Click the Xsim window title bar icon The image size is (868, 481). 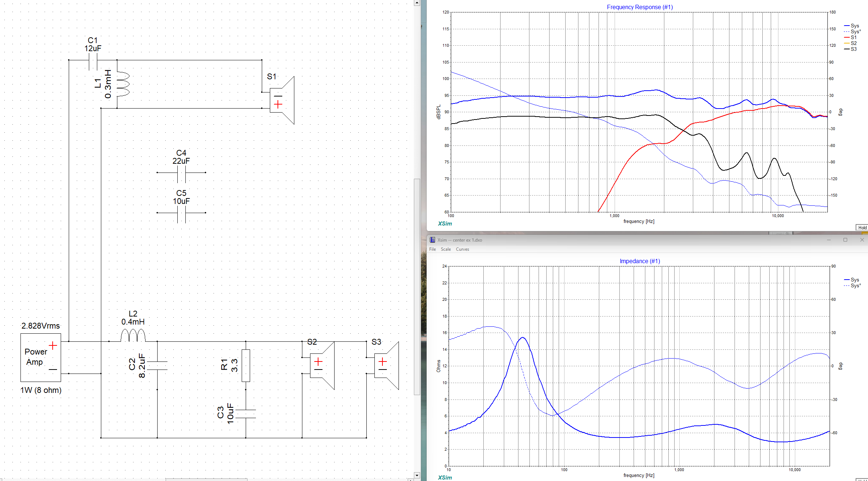[432, 240]
